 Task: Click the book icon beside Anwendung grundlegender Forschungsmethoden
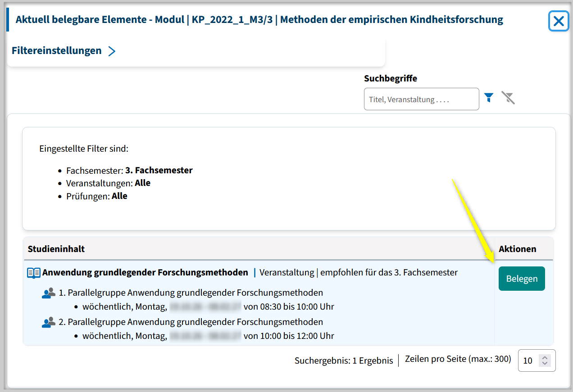34,273
